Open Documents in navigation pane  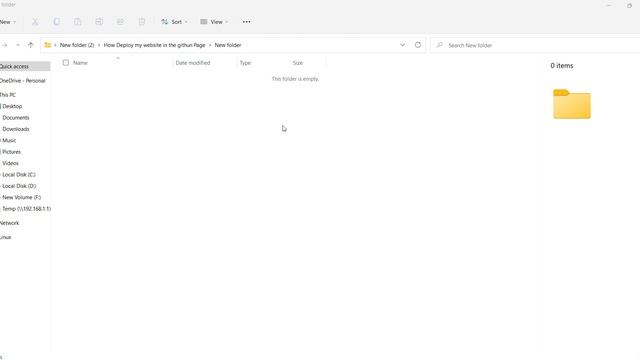pos(16,118)
